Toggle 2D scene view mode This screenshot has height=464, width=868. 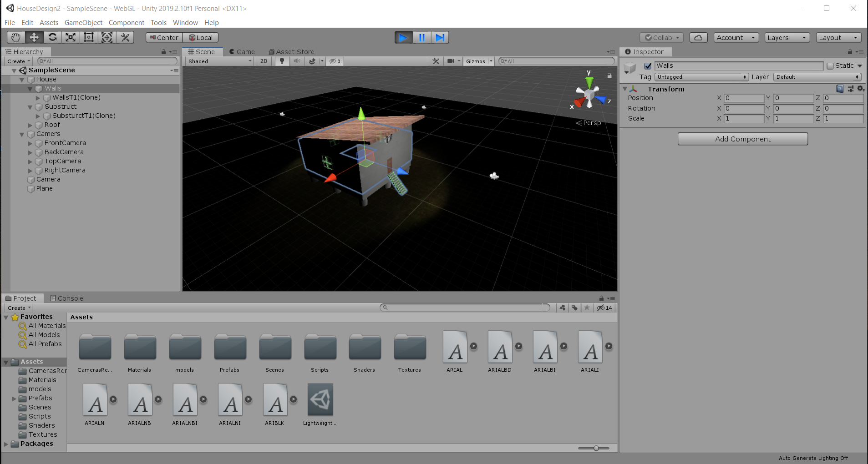[264, 61]
